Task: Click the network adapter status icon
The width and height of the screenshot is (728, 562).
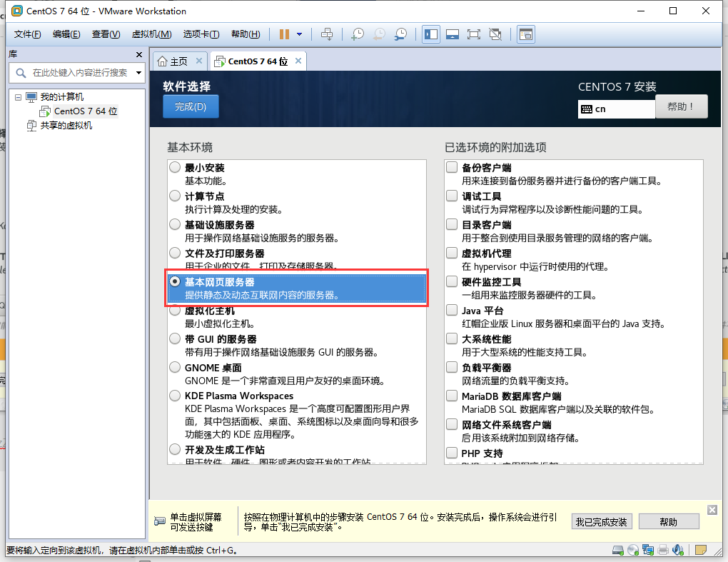Action: coord(648,550)
